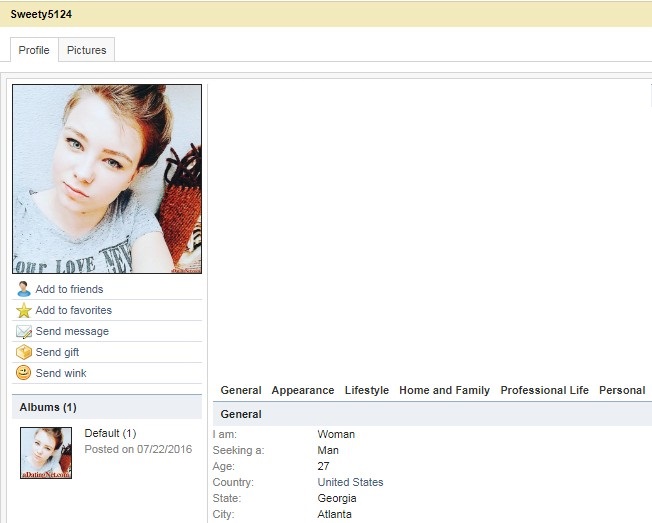
Task: Select the General section tab
Action: coord(241,390)
